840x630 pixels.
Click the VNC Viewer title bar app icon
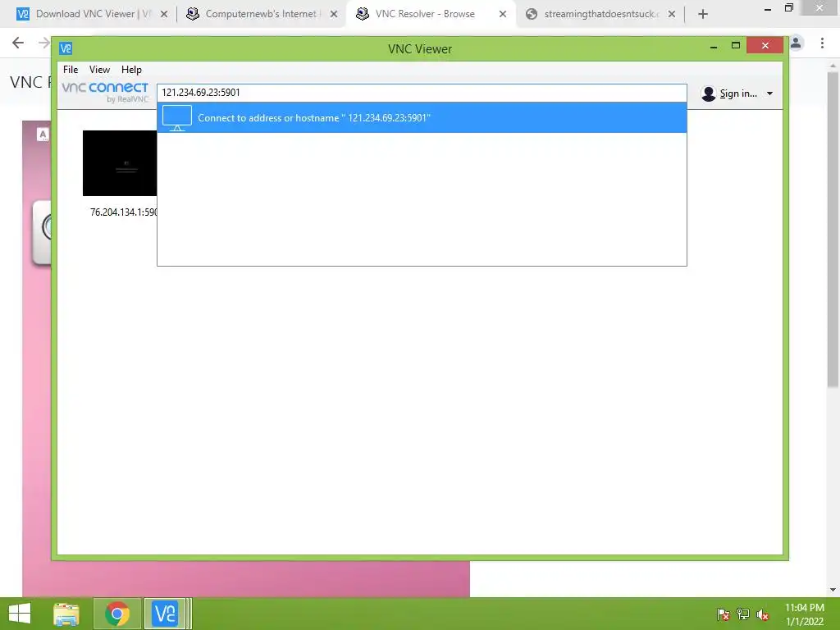66,48
